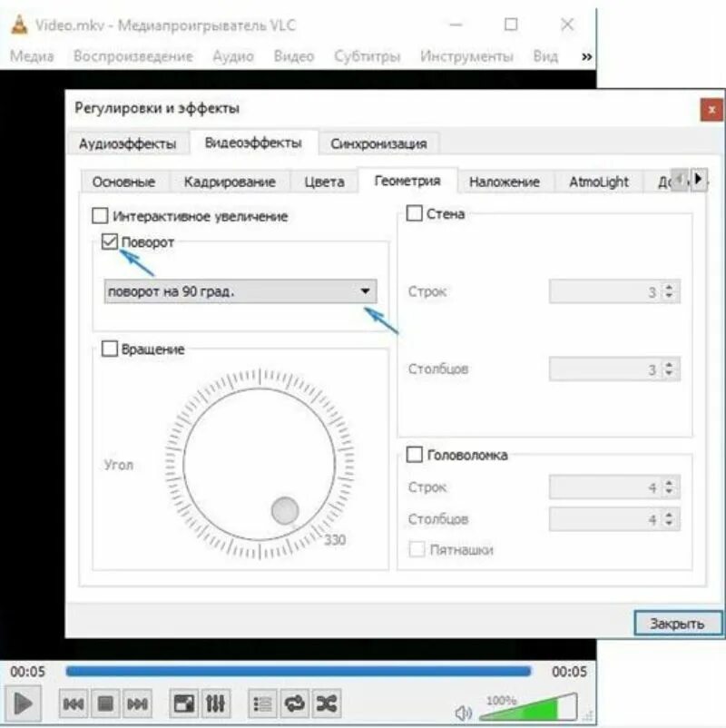
Task: Show the playlist icon
Action: [262, 703]
